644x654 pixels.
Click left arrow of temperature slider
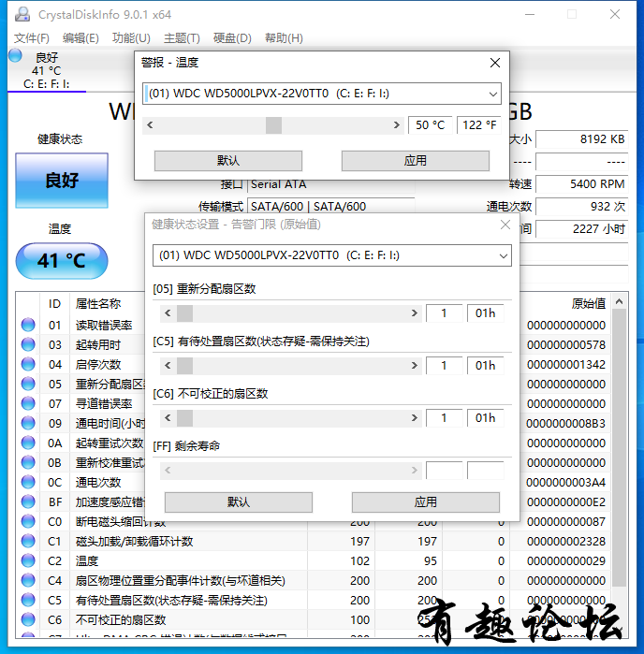(x=151, y=125)
